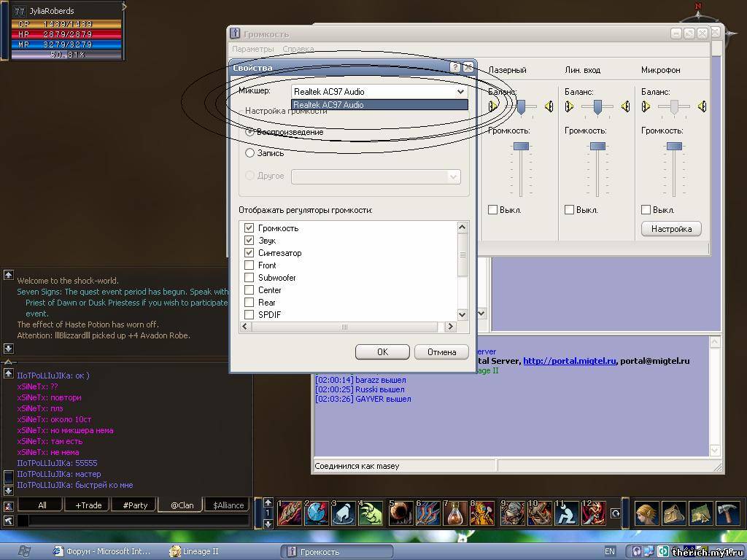Go to next shortcut bar page arrow
Screen dimensions: 747x560
tap(268, 524)
